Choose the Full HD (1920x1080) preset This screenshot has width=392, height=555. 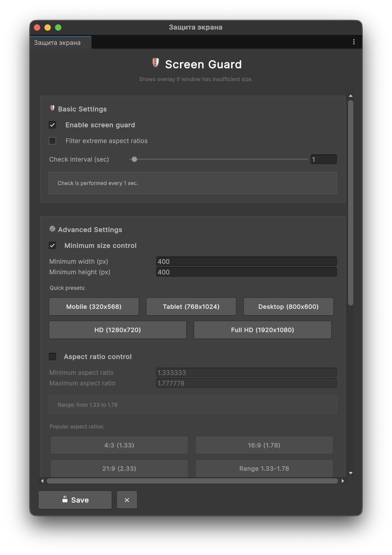click(x=262, y=330)
